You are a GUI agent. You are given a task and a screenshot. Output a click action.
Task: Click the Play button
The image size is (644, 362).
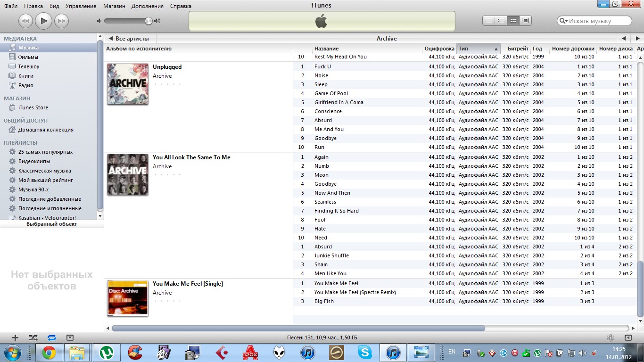(43, 20)
